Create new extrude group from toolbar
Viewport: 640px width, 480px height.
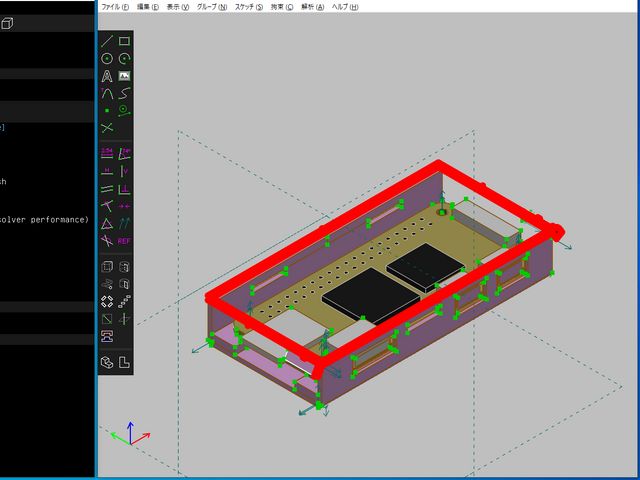pos(107,267)
